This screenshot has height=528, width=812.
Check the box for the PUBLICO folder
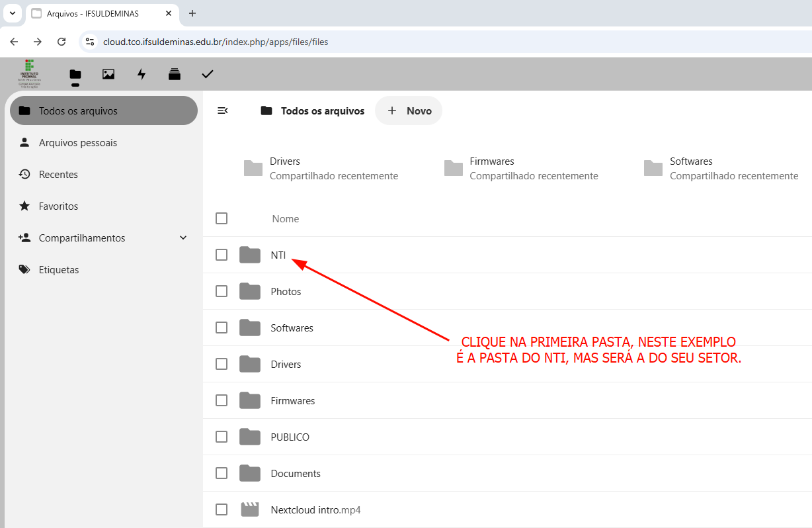coord(222,437)
